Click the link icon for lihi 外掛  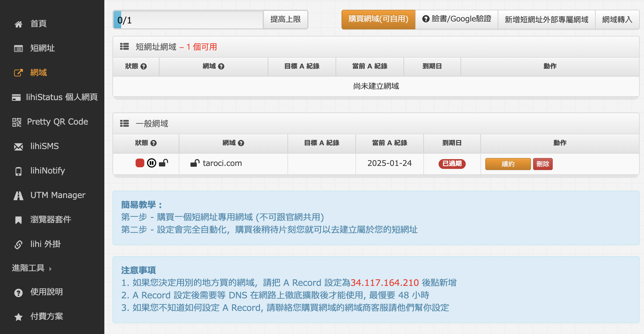(18, 245)
